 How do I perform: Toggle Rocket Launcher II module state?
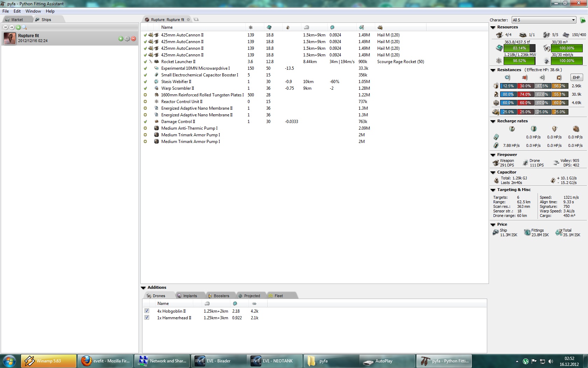145,62
